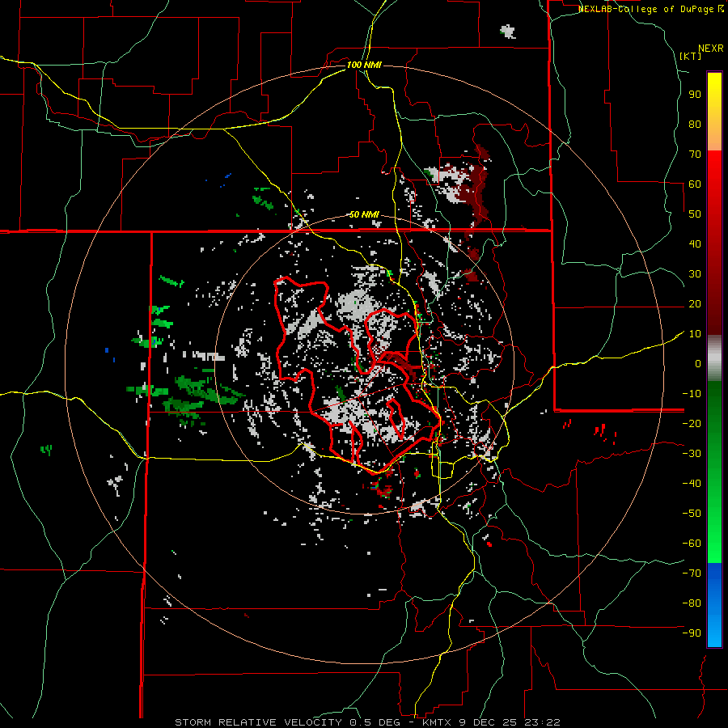Click the bright red band on the color bar
The height and width of the screenshot is (728, 728).
[x=714, y=162]
